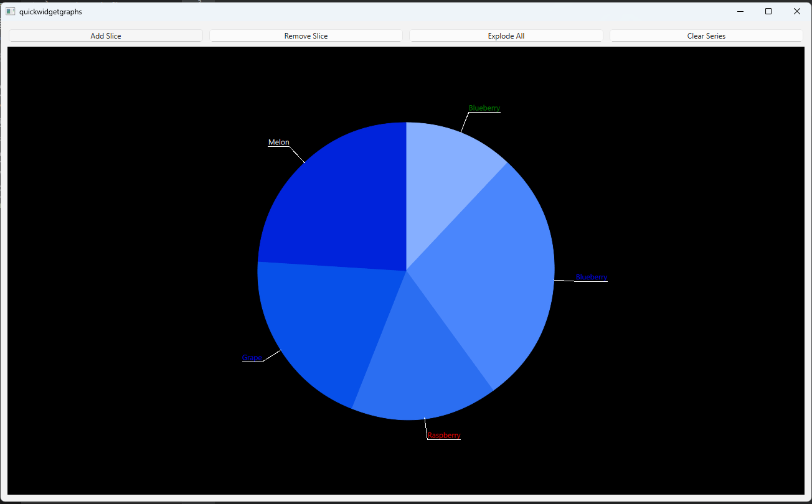This screenshot has width=812, height=504.
Task: Click the quickwidgetgraphs app icon in title bar
Action: coord(11,11)
